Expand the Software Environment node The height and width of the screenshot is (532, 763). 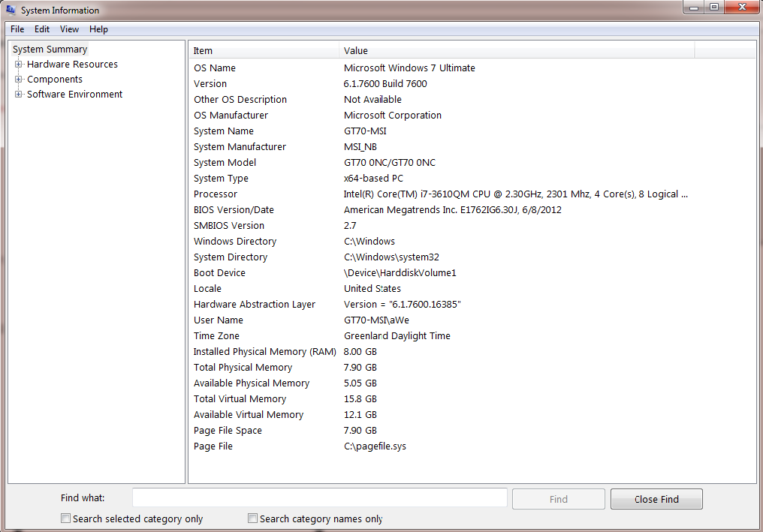(19, 95)
